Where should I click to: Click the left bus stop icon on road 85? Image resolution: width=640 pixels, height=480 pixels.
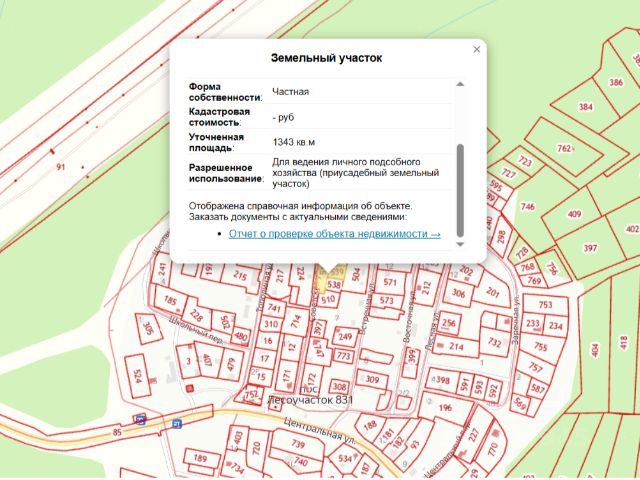[140, 420]
